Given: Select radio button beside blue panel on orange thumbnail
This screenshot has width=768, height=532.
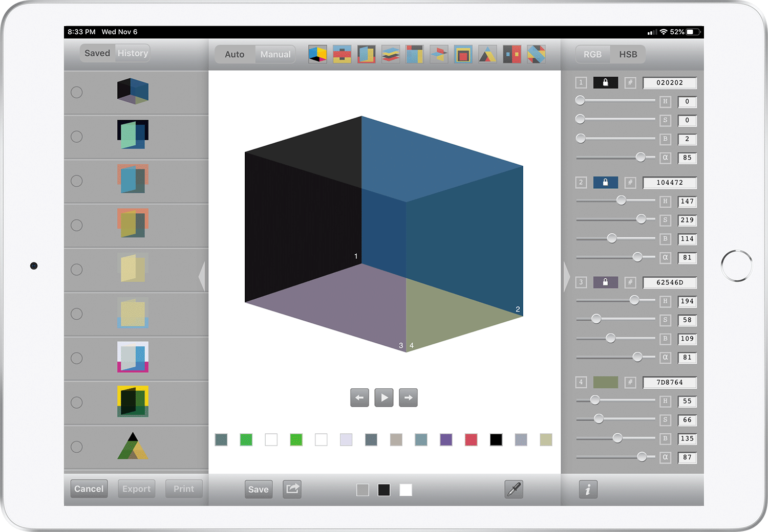Looking at the screenshot, I should pyautogui.click(x=76, y=181).
